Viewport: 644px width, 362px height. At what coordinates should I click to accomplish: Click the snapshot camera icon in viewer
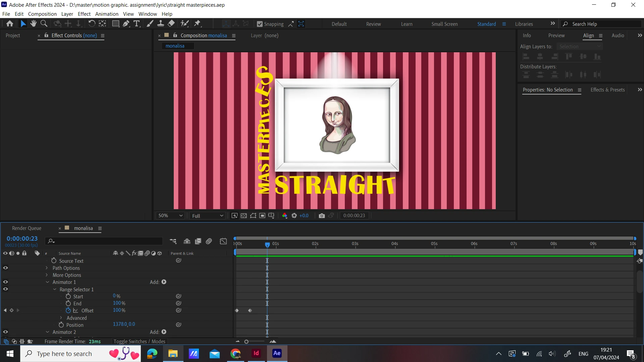pos(322,216)
